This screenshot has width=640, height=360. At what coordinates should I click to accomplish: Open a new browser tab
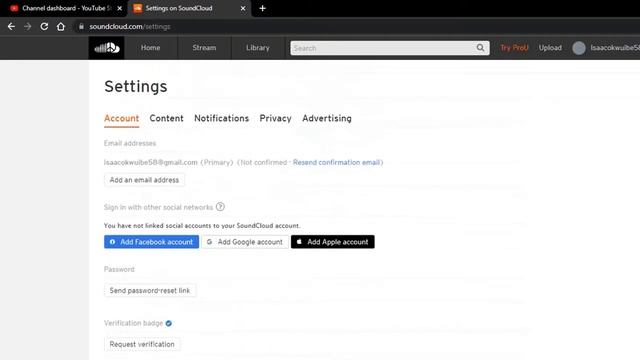point(262,8)
